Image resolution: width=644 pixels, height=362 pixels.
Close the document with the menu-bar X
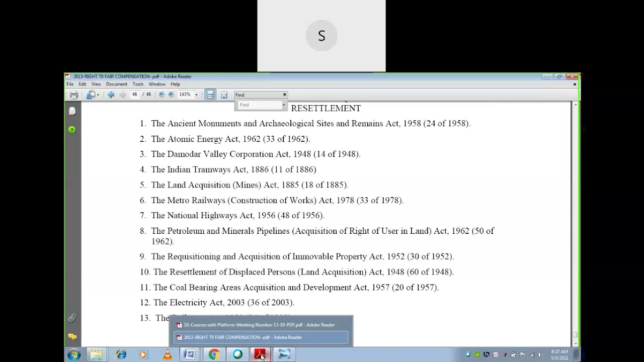pos(575,84)
